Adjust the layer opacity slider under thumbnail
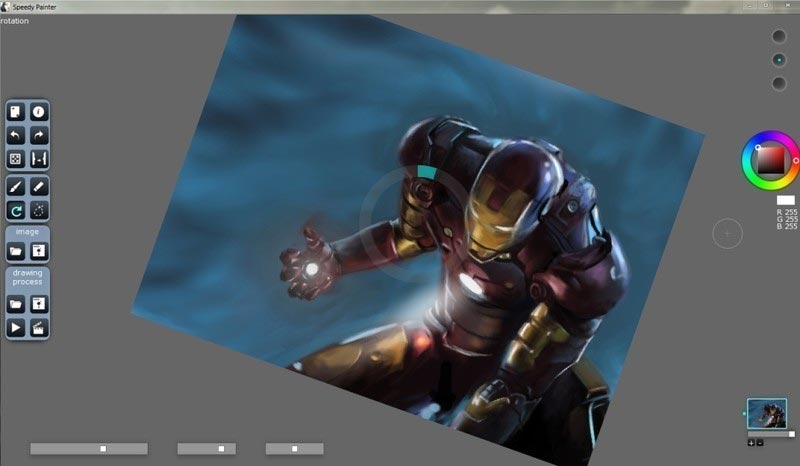 [771, 434]
